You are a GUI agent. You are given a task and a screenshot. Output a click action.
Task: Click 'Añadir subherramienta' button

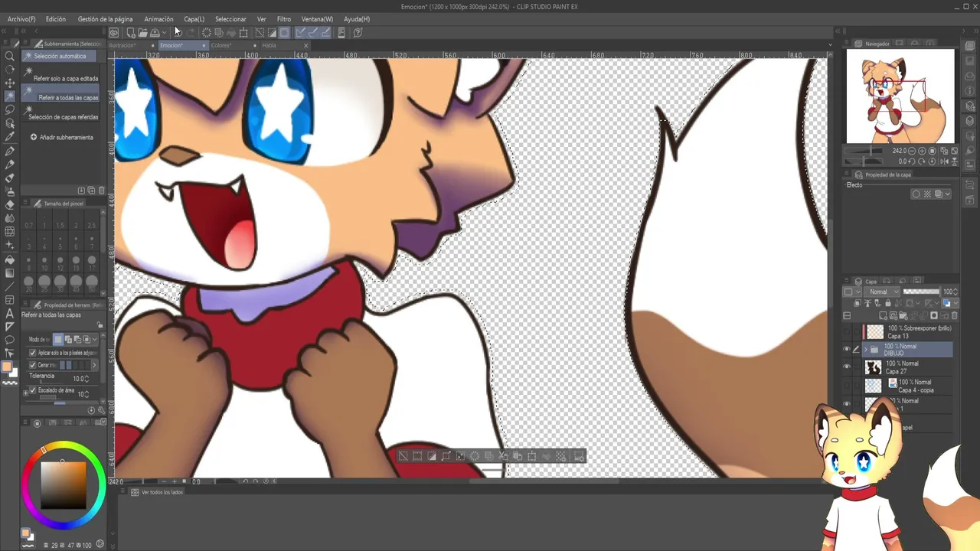(61, 137)
